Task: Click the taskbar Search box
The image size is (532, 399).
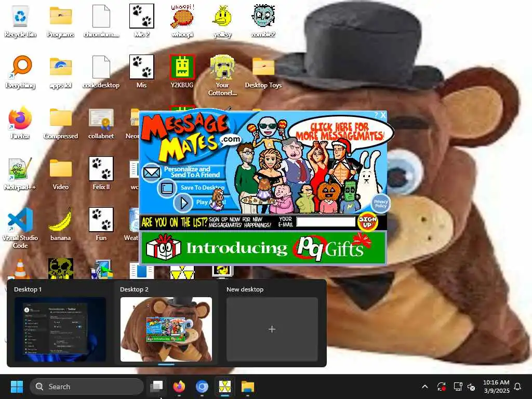Action: [87, 387]
